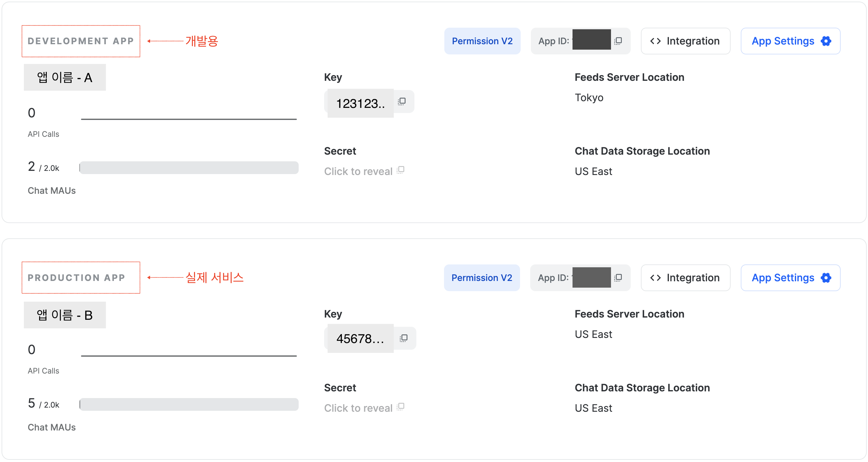Copy the Production app secret

point(400,407)
